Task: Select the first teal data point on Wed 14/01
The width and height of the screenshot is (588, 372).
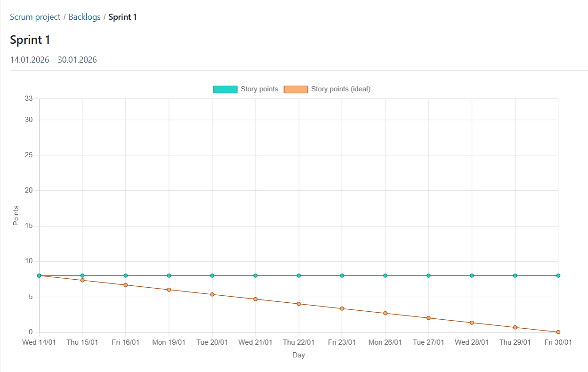Action: point(39,275)
